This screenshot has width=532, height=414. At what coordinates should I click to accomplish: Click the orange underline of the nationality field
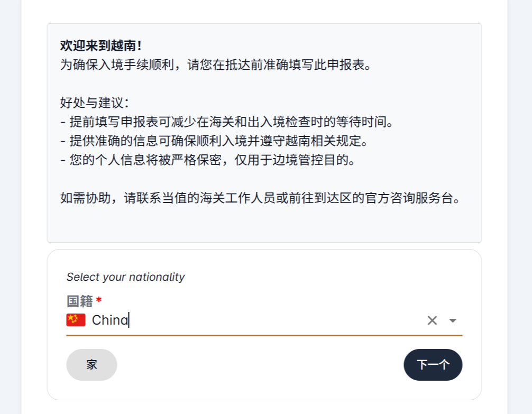coord(264,335)
